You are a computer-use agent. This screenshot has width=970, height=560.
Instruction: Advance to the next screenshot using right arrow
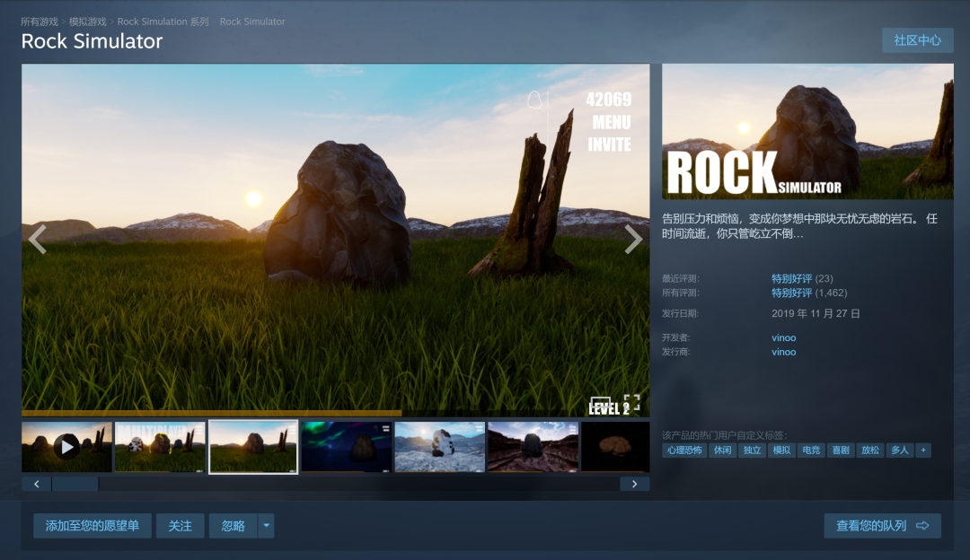point(633,240)
